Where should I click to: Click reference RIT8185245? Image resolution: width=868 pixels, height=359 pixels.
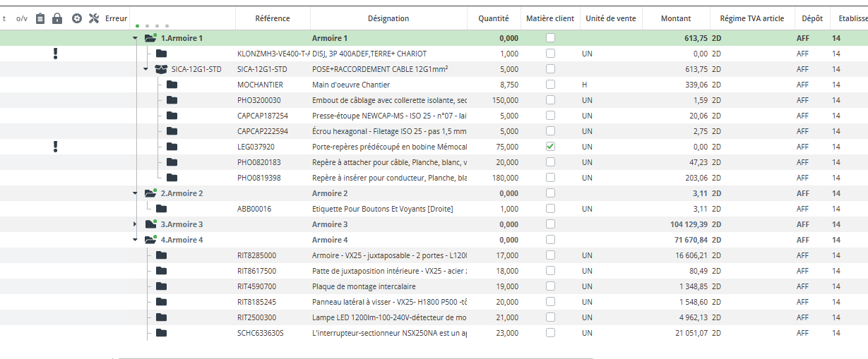[x=257, y=302]
